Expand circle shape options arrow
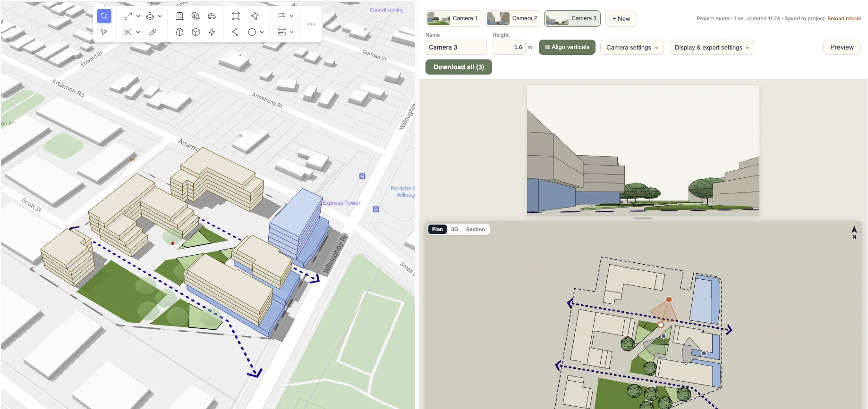Viewport: 868px width, 409px height. click(262, 32)
